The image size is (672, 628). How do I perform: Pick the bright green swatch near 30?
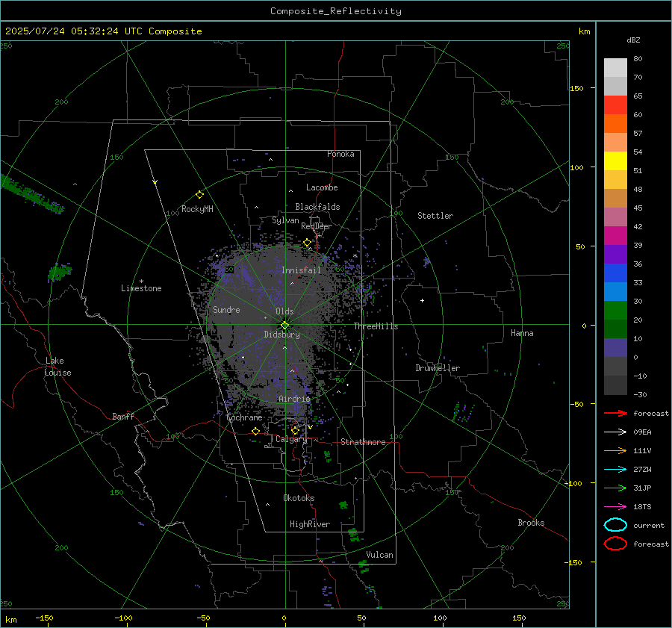(x=615, y=311)
